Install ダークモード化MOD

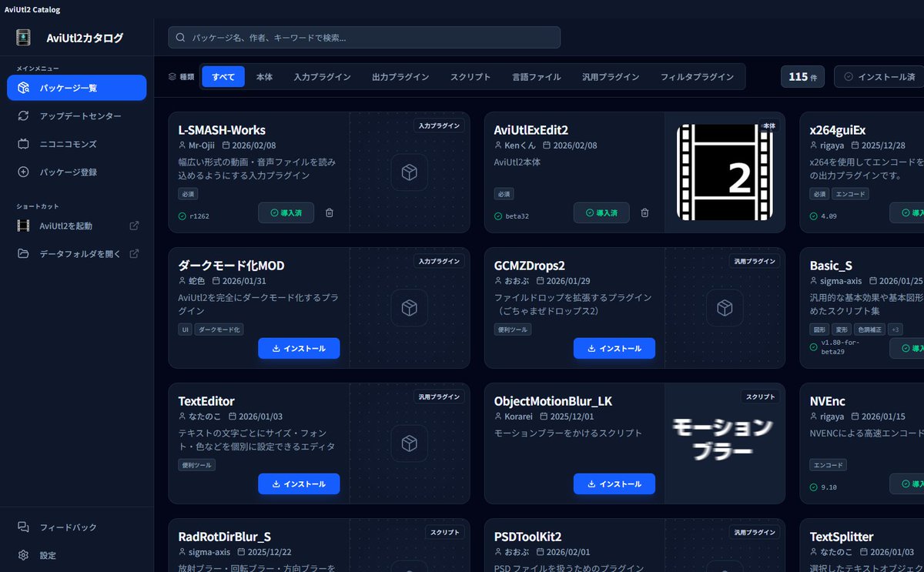pyautogui.click(x=299, y=348)
